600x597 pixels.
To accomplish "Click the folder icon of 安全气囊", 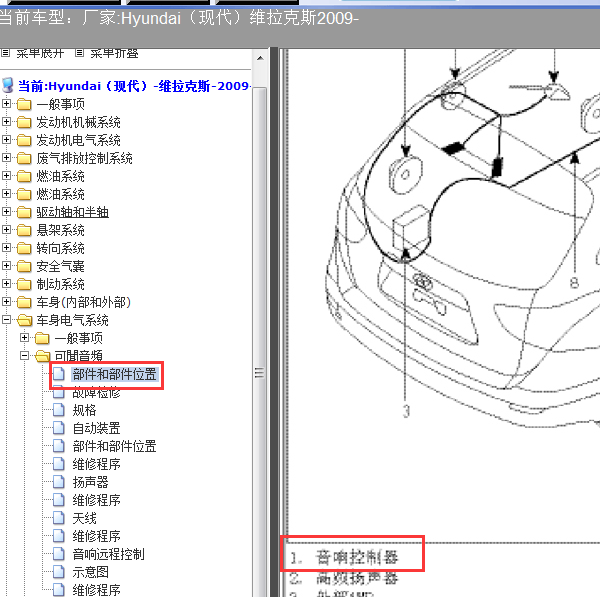I will pyautogui.click(x=24, y=266).
